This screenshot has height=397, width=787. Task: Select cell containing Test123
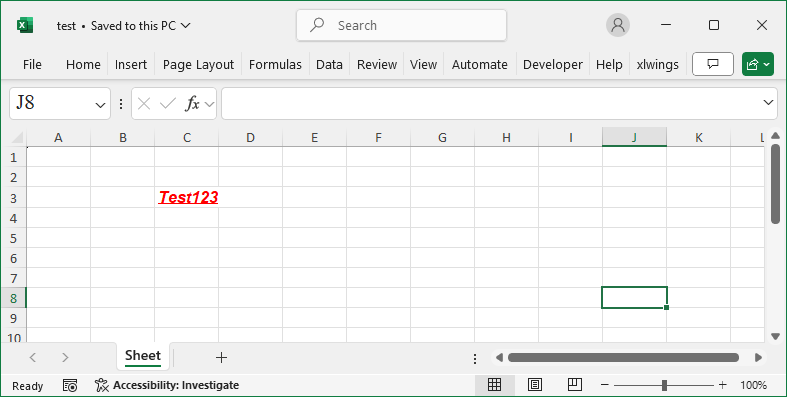tap(187, 197)
